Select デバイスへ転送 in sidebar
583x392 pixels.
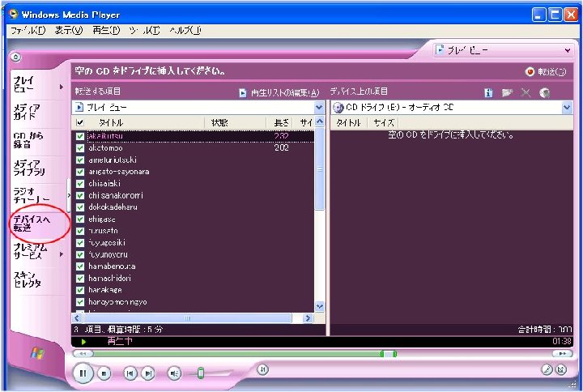(x=32, y=224)
